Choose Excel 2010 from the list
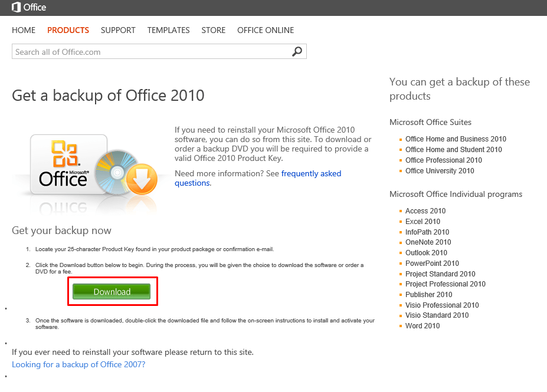Viewport: 547px width, 392px height. coord(422,222)
